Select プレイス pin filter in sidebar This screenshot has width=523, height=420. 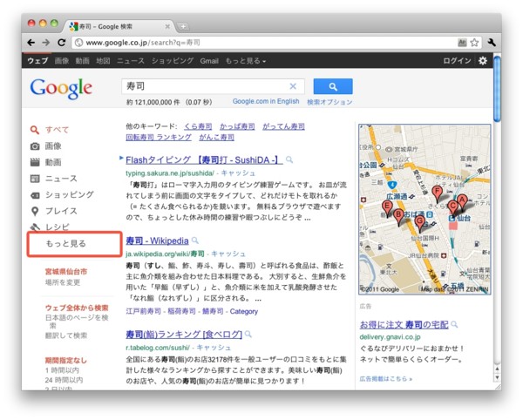pos(54,211)
